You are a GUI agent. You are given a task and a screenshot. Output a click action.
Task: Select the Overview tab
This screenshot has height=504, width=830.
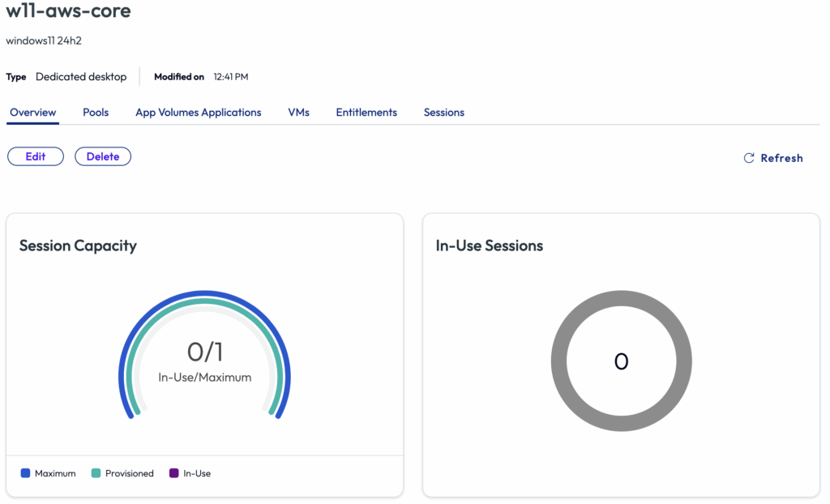[x=33, y=113]
